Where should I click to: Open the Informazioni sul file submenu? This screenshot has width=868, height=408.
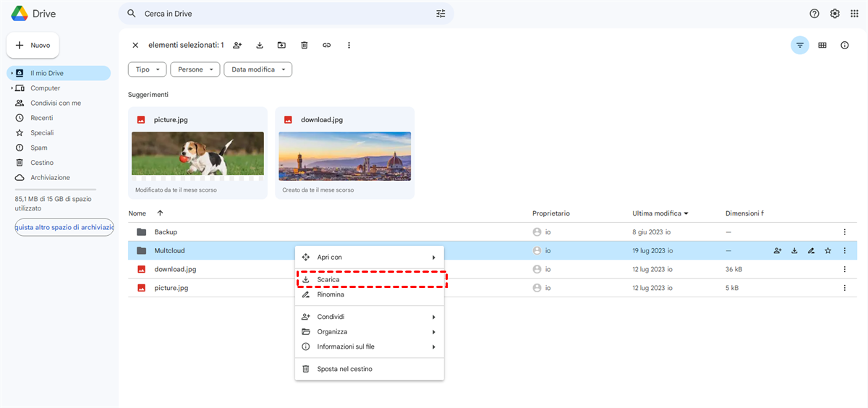(x=370, y=347)
